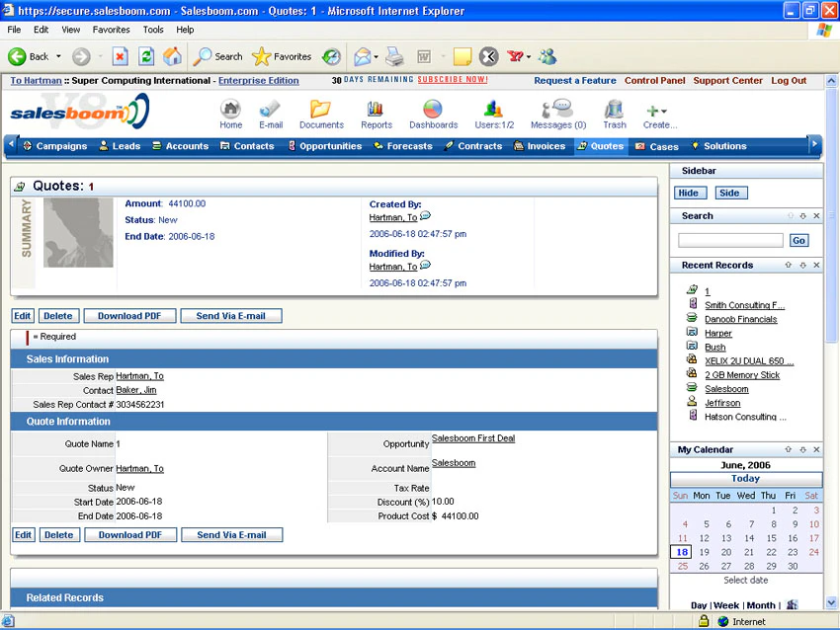Image resolution: width=840 pixels, height=630 pixels.
Task: Hide the Search panel using its X icon
Action: [x=816, y=215]
